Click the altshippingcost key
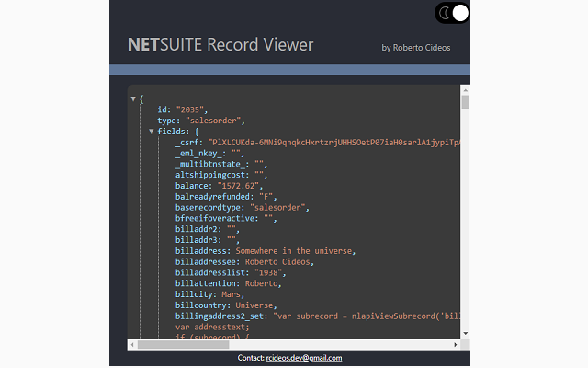Image resolution: width=588 pixels, height=368 pixels. point(210,176)
